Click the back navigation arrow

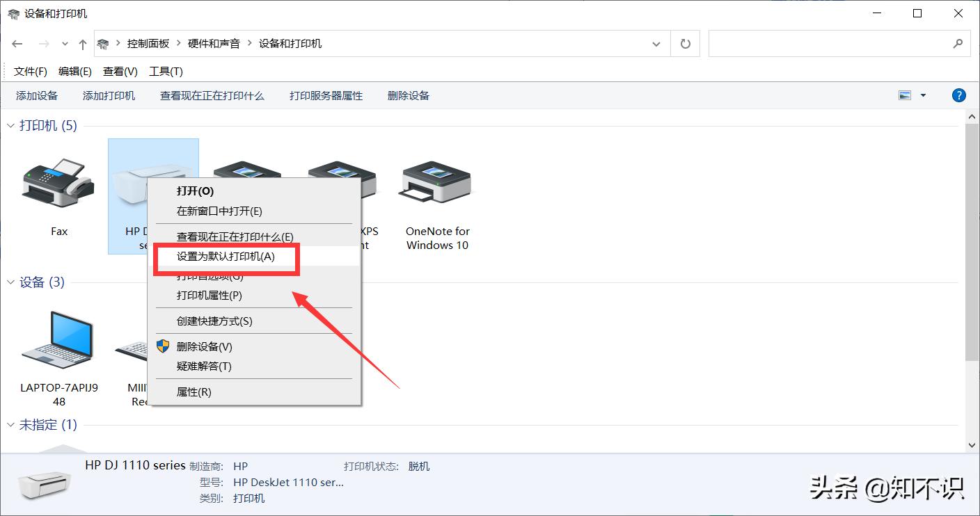[17, 43]
